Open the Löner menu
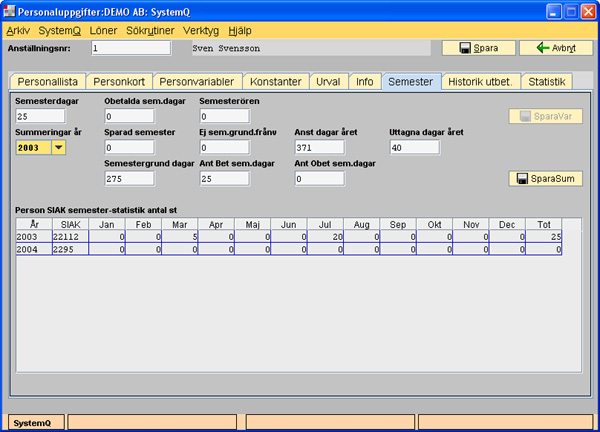This screenshot has width=600, height=432. [x=104, y=30]
